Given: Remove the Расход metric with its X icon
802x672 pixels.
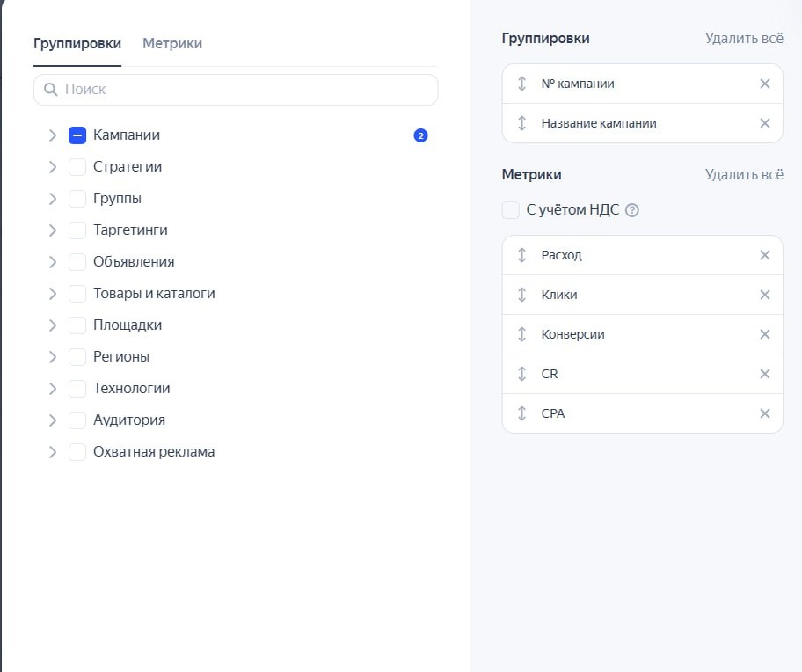Looking at the screenshot, I should pos(764,255).
